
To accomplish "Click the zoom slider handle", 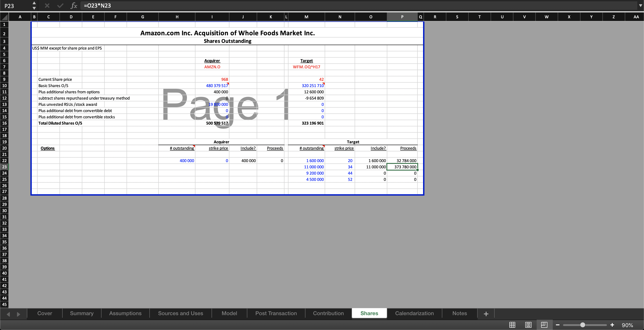I will point(583,325).
